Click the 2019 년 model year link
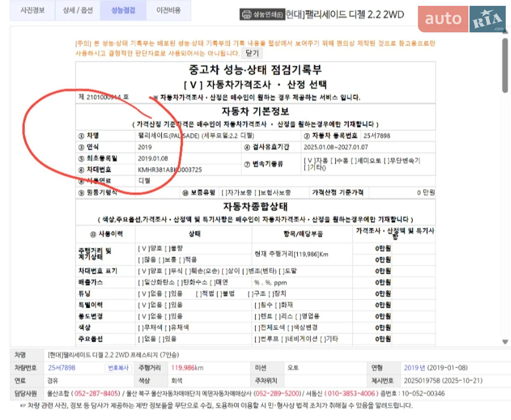The width and height of the screenshot is (511, 420). tap(414, 368)
